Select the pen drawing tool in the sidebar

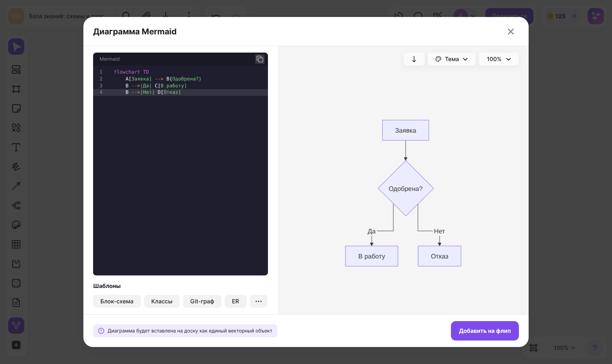click(16, 167)
